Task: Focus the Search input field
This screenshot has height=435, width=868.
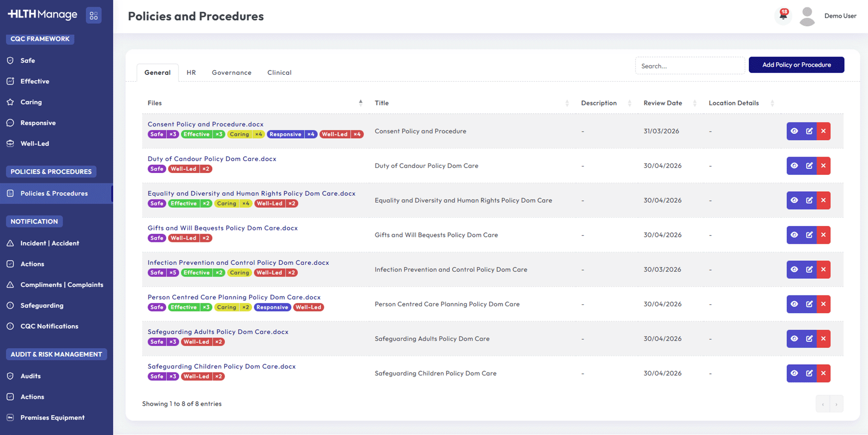Action: point(689,66)
